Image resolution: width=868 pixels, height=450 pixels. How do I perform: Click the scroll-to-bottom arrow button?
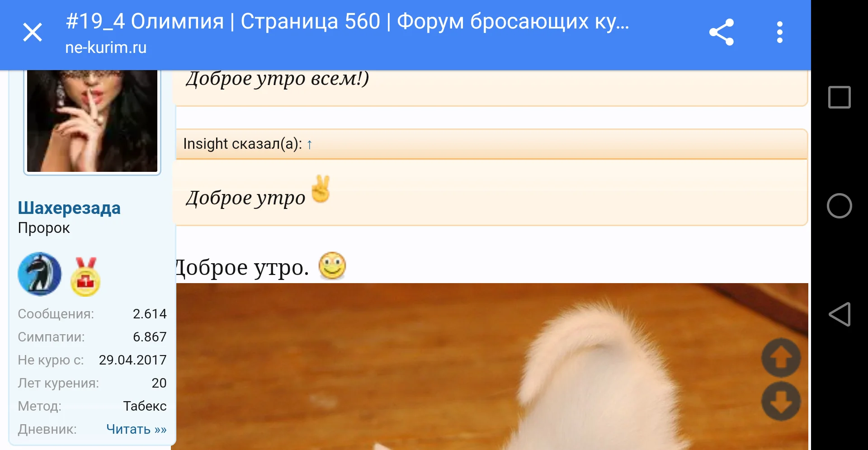pyautogui.click(x=781, y=401)
